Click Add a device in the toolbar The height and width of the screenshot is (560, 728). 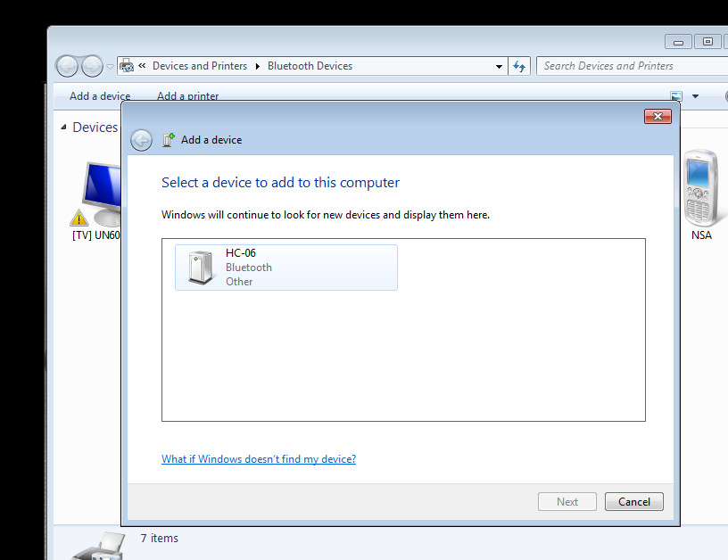(x=100, y=96)
